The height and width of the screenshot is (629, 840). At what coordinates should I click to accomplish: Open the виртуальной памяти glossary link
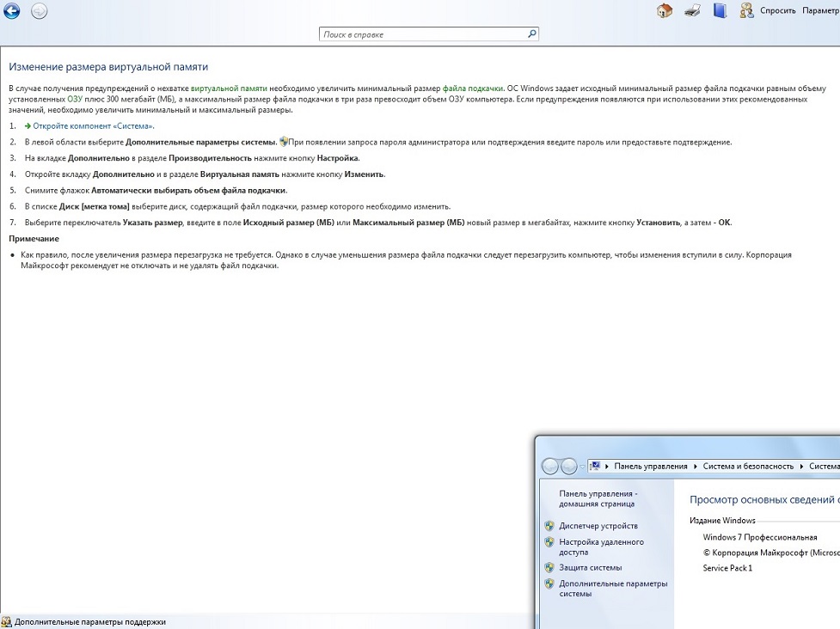click(229, 89)
